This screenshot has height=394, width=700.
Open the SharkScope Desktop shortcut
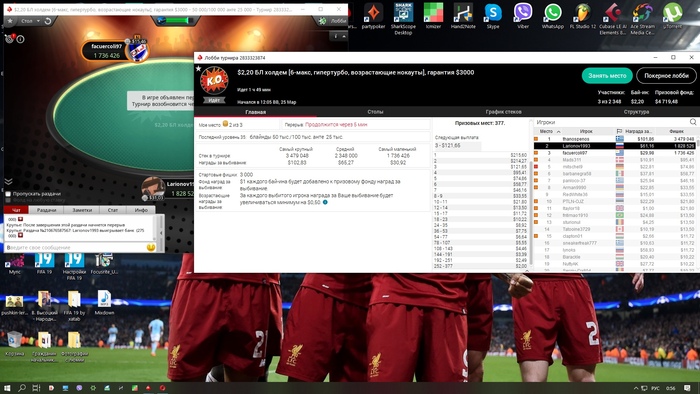click(403, 19)
